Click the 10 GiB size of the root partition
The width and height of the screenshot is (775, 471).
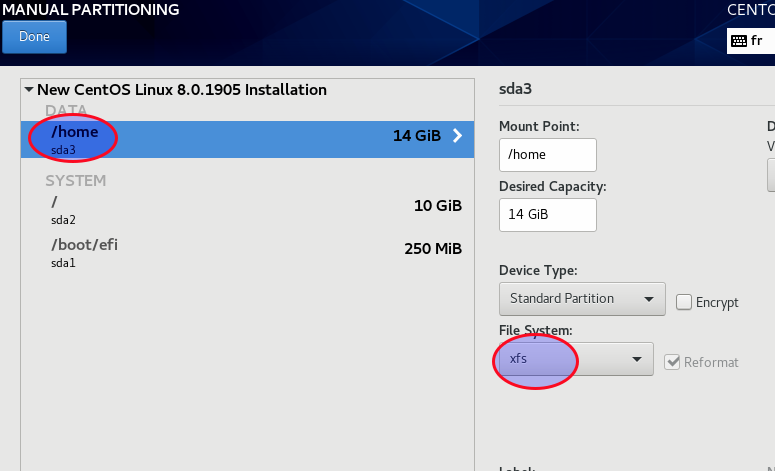[438, 206]
